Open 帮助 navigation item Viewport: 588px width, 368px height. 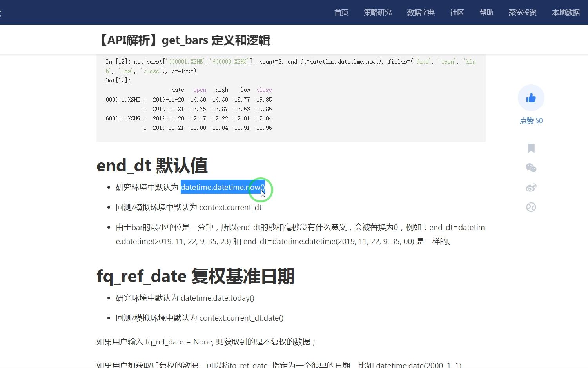[486, 13]
